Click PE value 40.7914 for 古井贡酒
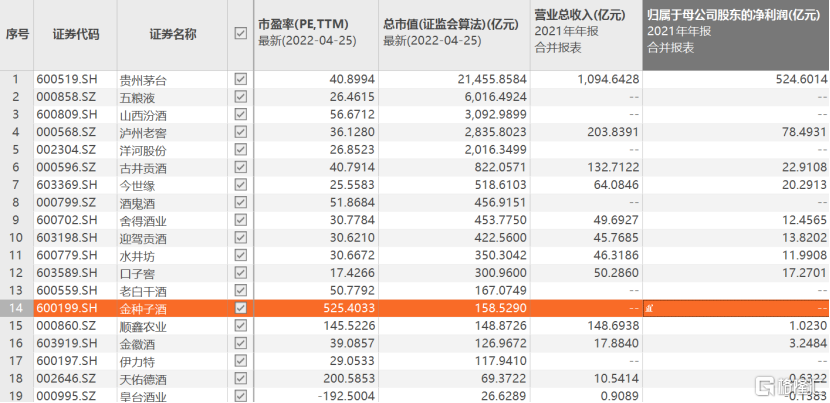830x403 pixels. click(351, 167)
